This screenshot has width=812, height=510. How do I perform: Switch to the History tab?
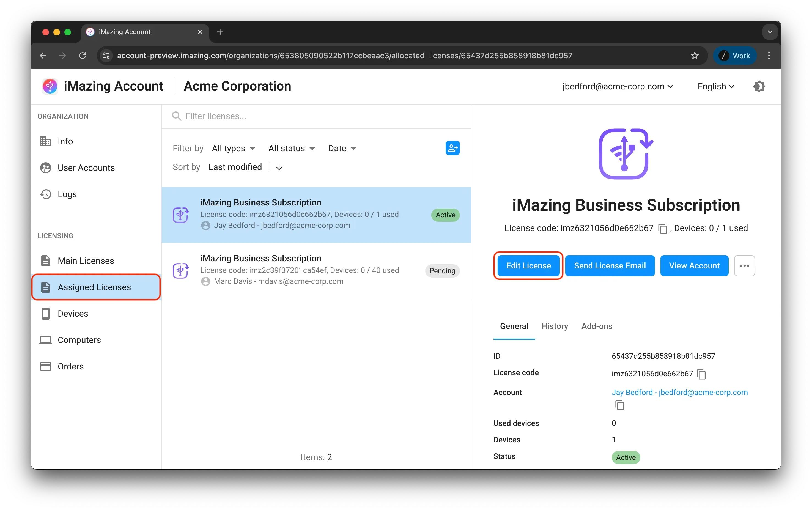point(555,326)
